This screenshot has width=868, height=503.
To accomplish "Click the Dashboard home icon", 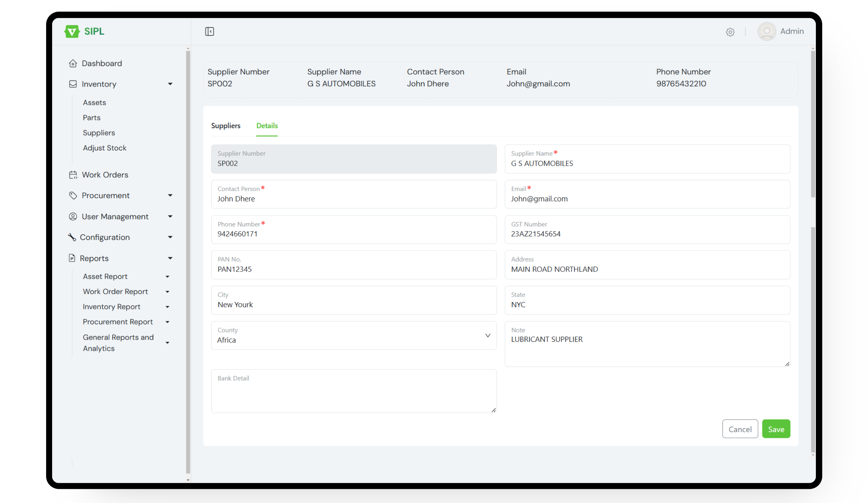I will click(73, 63).
